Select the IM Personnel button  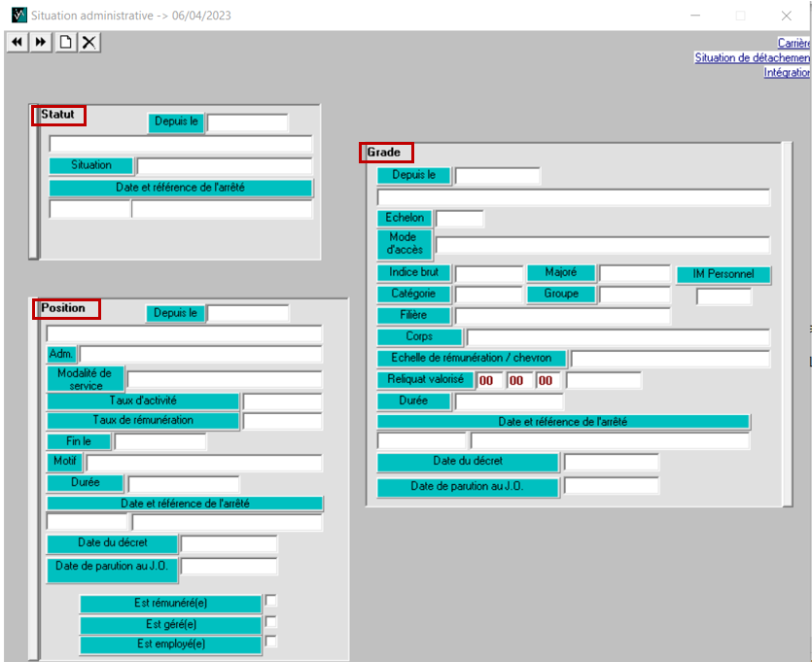tap(724, 274)
